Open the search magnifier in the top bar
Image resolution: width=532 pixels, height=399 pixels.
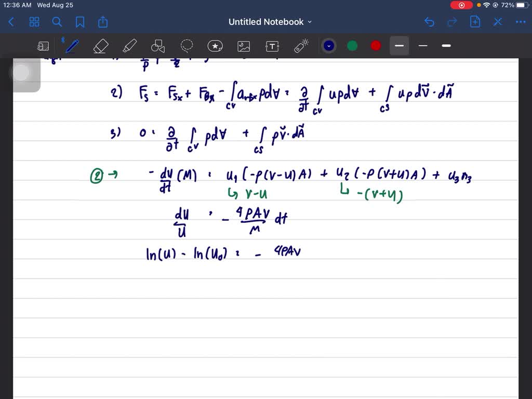(x=57, y=22)
